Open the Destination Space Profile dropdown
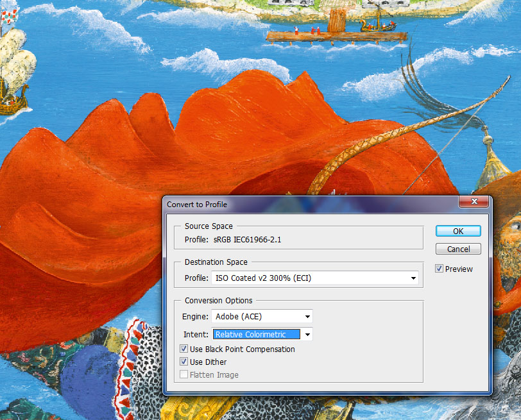 point(314,278)
